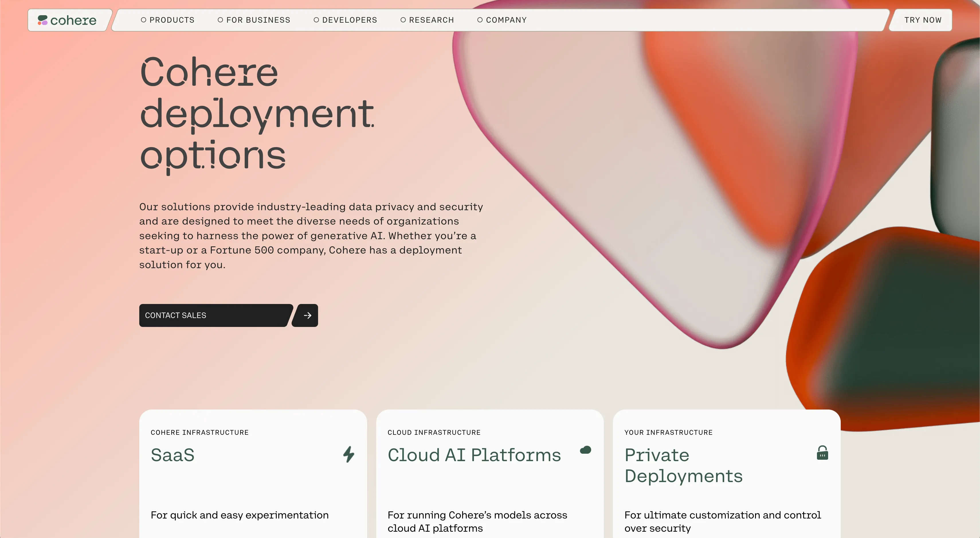
Task: Click the cloud icon on Cloud AI Platforms
Action: pyautogui.click(x=585, y=450)
